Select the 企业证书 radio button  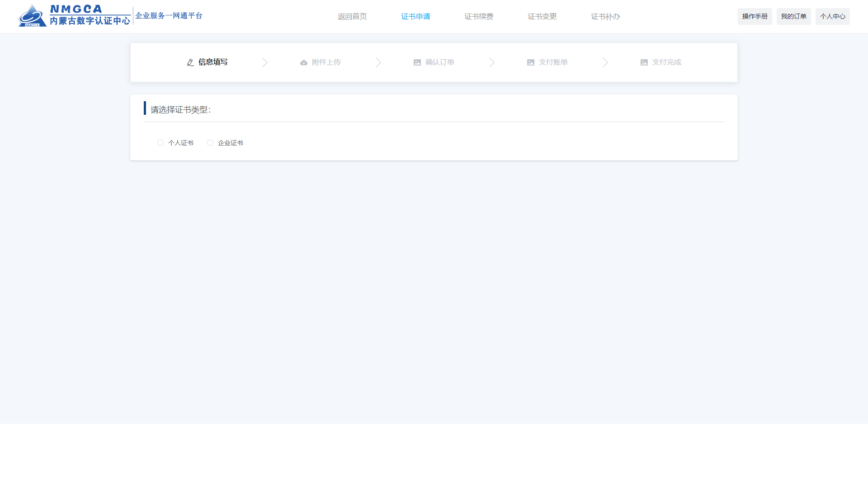click(x=210, y=143)
